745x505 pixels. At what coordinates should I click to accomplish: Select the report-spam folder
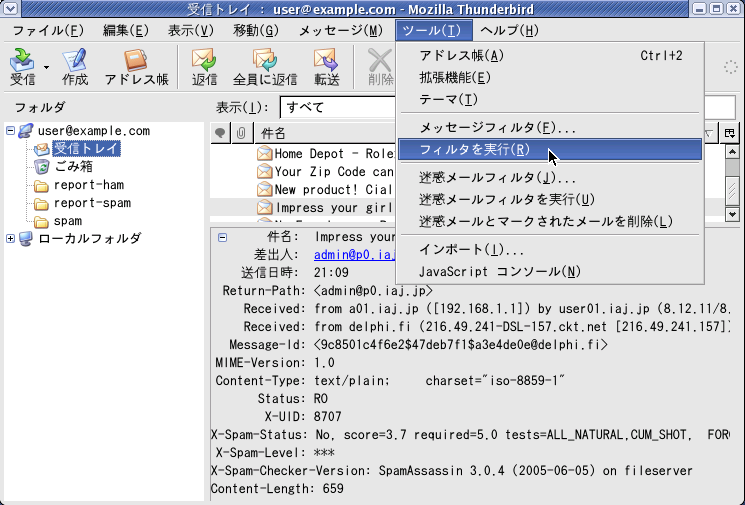pyautogui.click(x=92, y=203)
